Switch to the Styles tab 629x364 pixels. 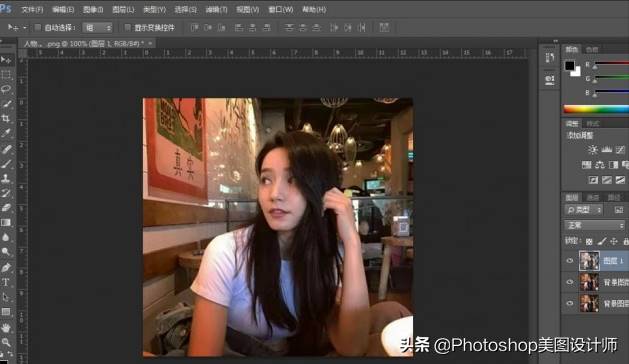coord(593,123)
